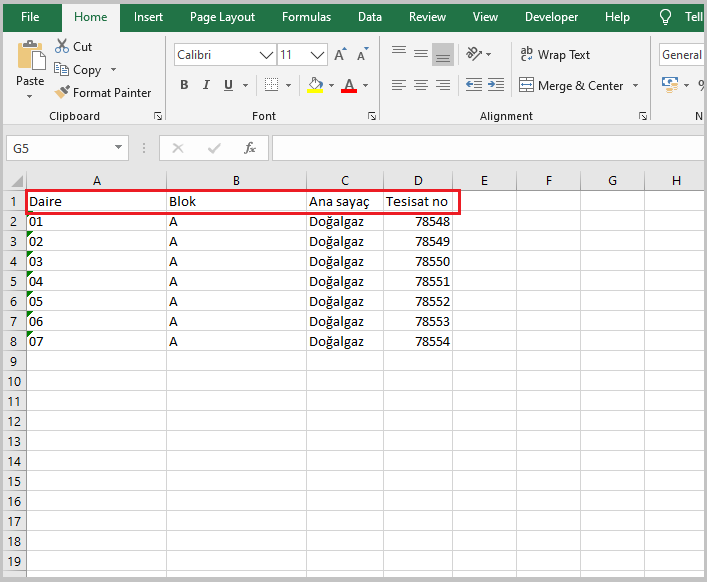
Task: Open the Orientation dropdown arrow
Action: tap(488, 55)
